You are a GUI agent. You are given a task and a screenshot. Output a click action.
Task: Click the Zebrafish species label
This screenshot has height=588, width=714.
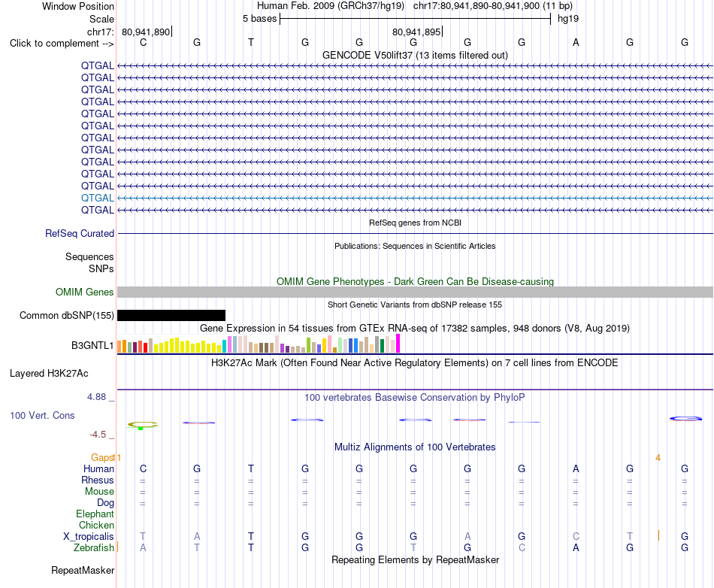pyautogui.click(x=94, y=547)
